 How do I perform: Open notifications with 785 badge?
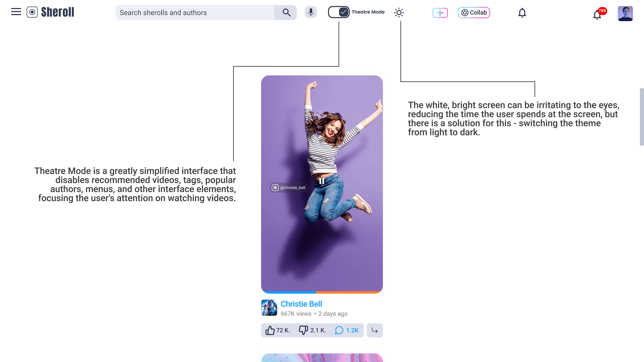click(598, 14)
